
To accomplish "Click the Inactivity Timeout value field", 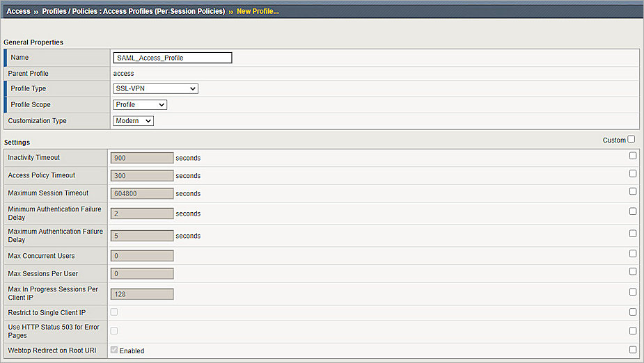I will click(142, 158).
